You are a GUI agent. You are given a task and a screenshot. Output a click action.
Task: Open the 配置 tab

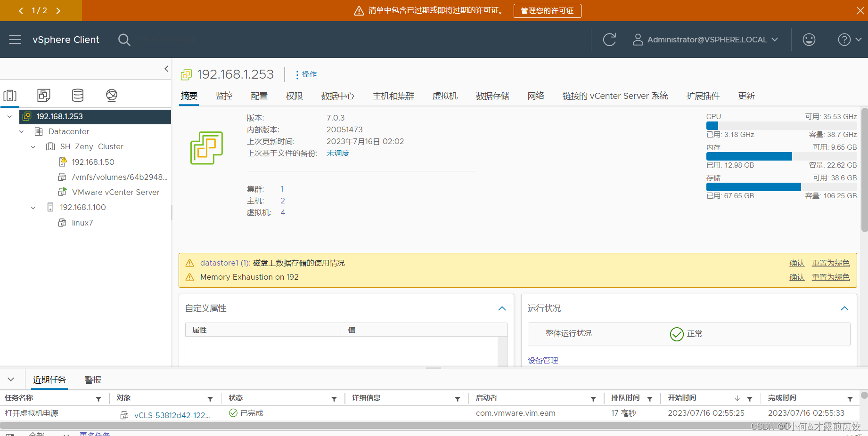[x=259, y=96]
